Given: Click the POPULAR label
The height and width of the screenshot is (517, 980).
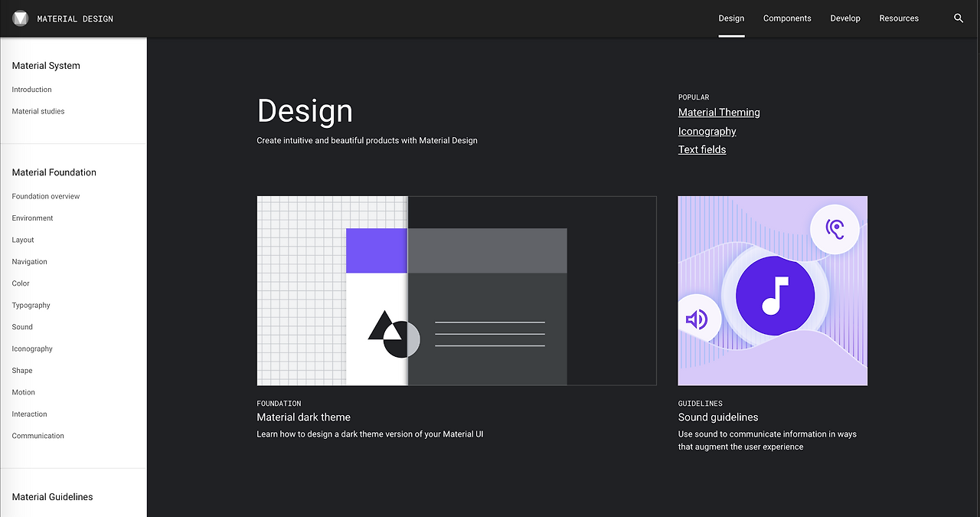Looking at the screenshot, I should tap(694, 97).
